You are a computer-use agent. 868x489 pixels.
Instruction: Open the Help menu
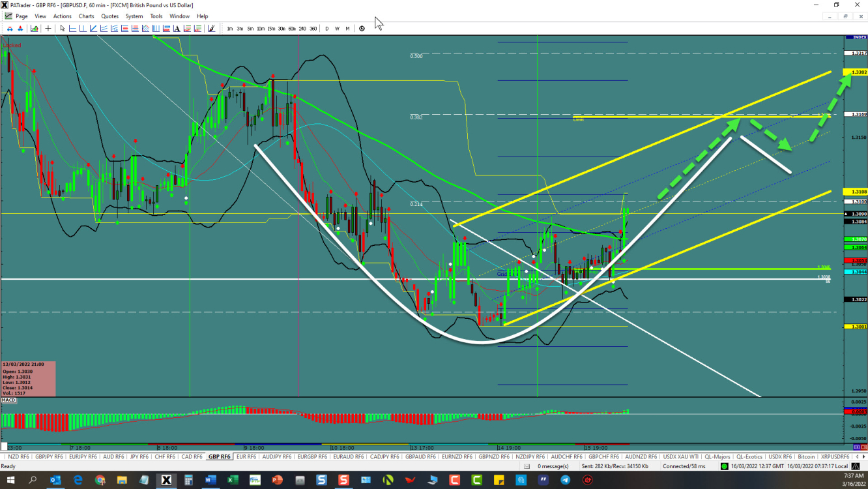coord(202,16)
